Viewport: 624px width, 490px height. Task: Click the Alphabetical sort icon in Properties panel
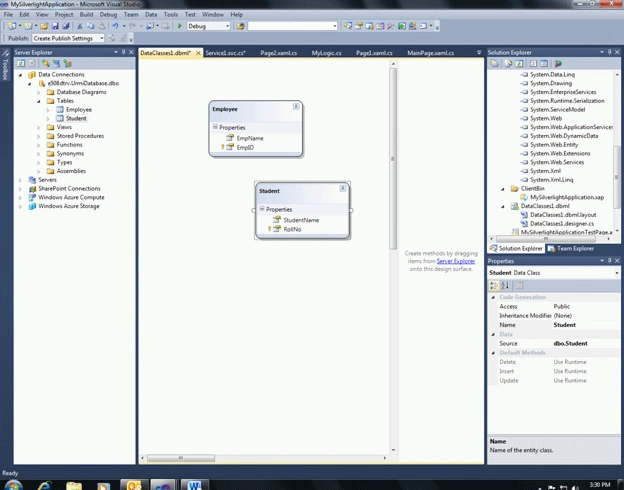[x=505, y=285]
